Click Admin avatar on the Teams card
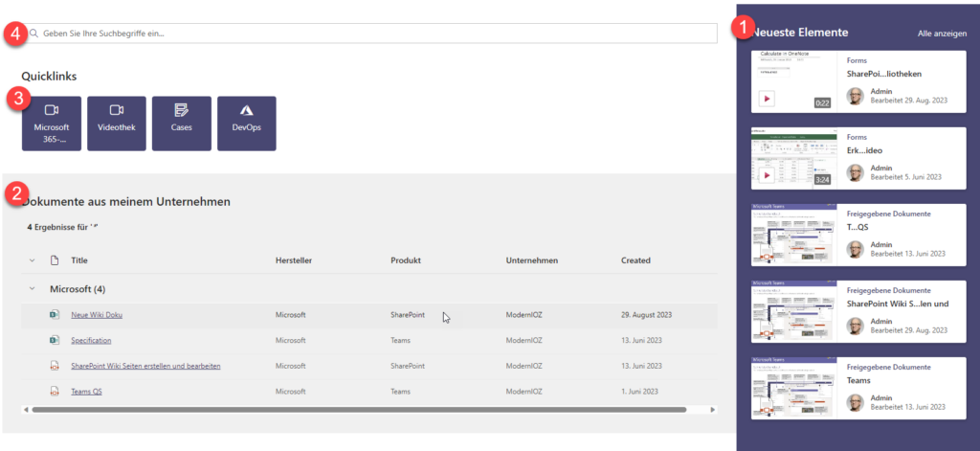The image size is (980, 451). tap(855, 402)
